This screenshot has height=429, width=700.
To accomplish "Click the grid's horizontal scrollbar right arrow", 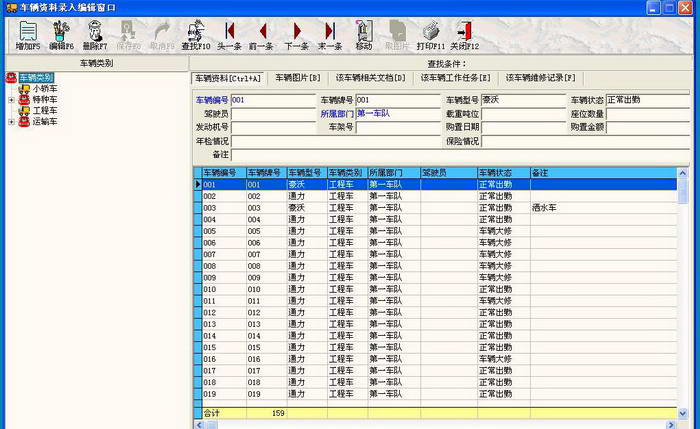I will click(x=671, y=425).
